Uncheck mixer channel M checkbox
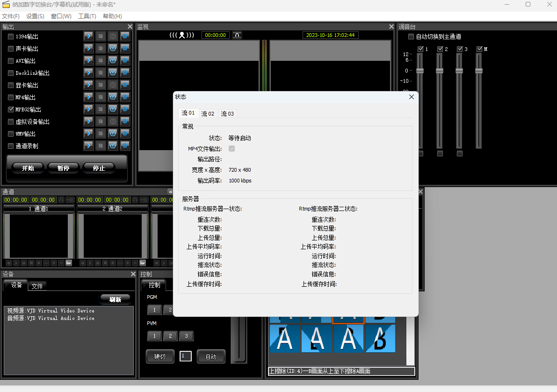557x392 pixels. [x=479, y=49]
